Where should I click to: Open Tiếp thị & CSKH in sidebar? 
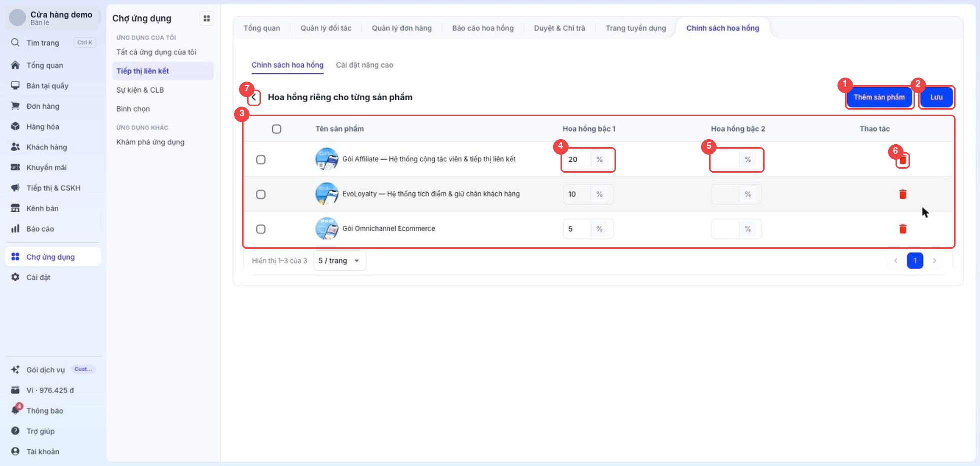coord(52,188)
